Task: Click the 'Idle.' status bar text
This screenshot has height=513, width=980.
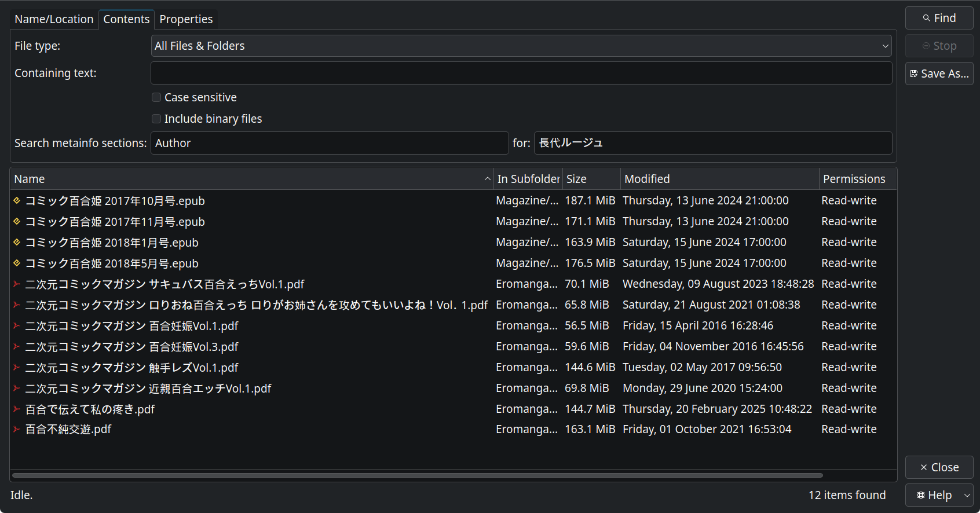Action: (x=21, y=495)
